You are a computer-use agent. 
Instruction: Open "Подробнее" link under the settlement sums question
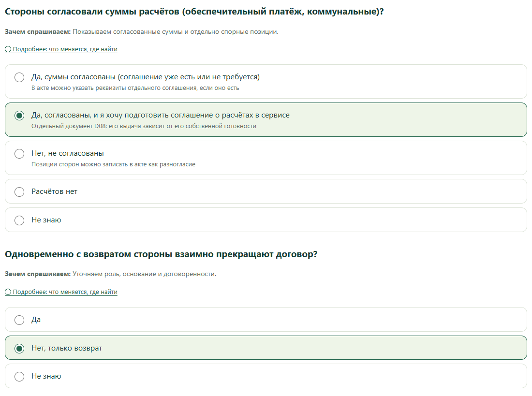coord(61,49)
